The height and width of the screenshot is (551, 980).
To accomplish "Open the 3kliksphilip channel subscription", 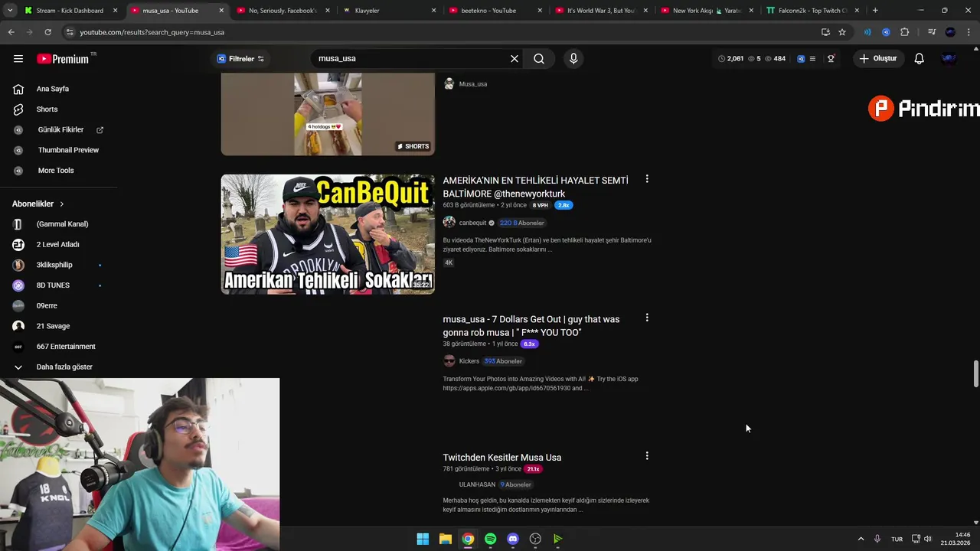I will click(x=54, y=265).
